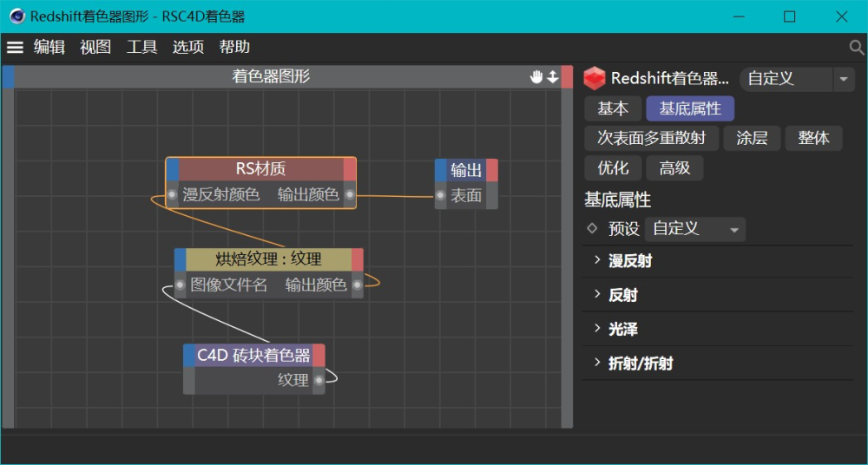Viewport: 868px width, 465px height.
Task: Select the C4D 砖块着色器 node title
Action: point(253,356)
